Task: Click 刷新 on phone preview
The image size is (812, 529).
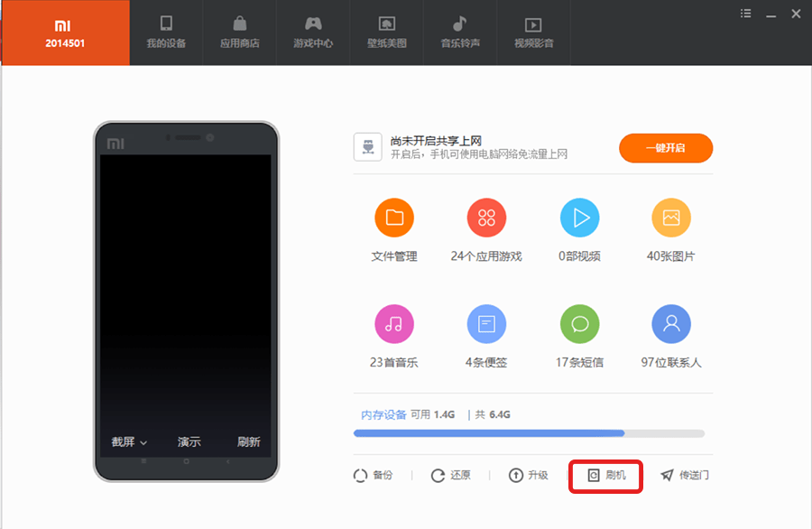Action: (249, 442)
